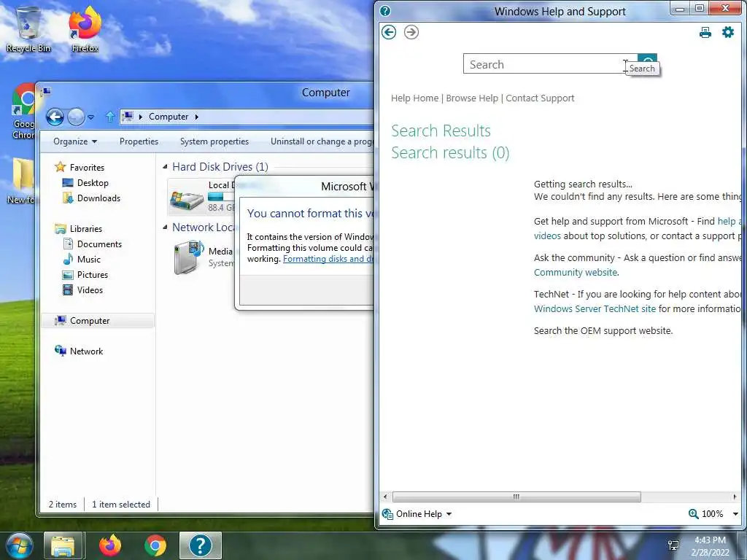Click Help and Support taskbar icon

coord(201,545)
